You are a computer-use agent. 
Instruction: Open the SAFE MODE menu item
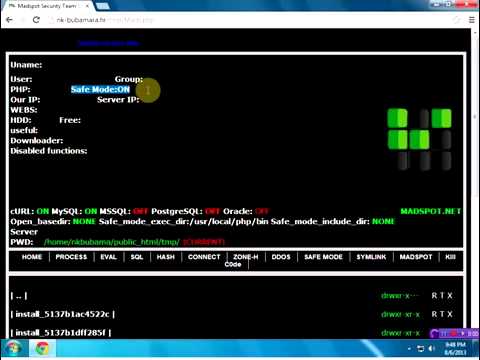click(x=323, y=257)
